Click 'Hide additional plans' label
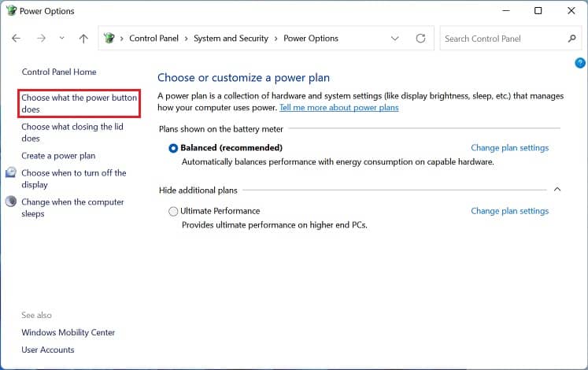 [x=198, y=191]
